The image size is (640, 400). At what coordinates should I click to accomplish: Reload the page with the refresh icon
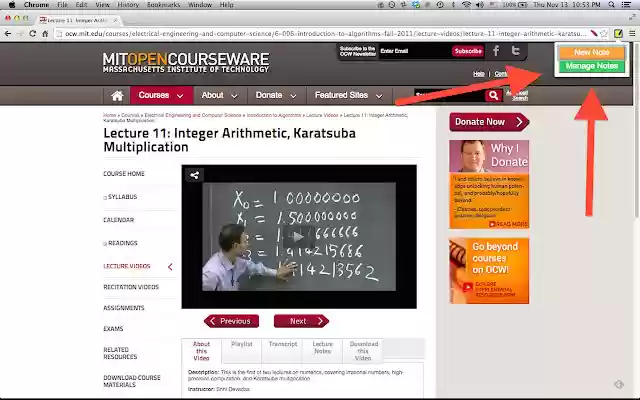(32, 33)
